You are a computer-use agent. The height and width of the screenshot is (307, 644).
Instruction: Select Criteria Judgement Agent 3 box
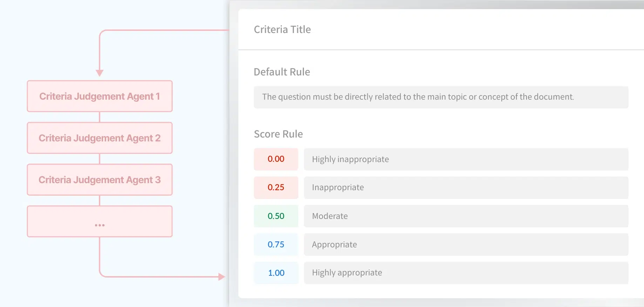(100, 180)
